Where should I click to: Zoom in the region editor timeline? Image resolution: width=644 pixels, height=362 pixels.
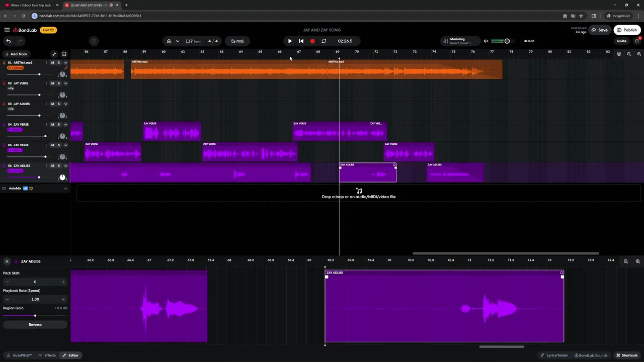[638, 261]
